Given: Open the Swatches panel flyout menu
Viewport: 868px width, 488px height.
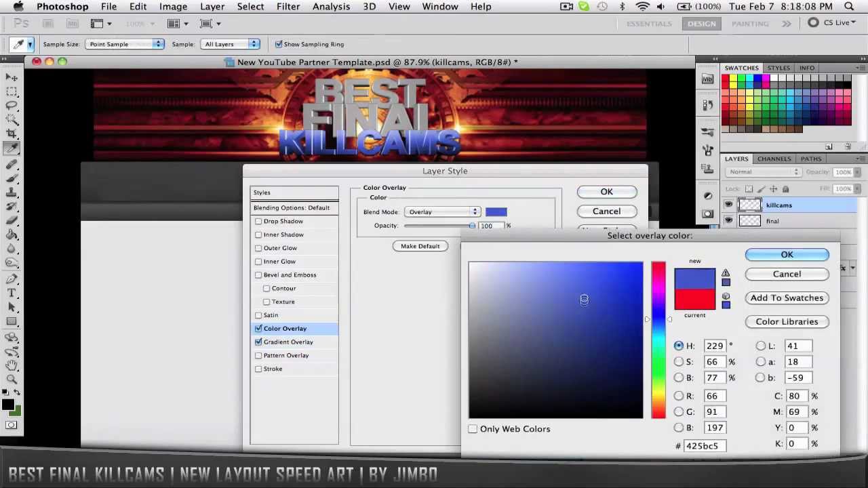Looking at the screenshot, I should click(x=860, y=68).
